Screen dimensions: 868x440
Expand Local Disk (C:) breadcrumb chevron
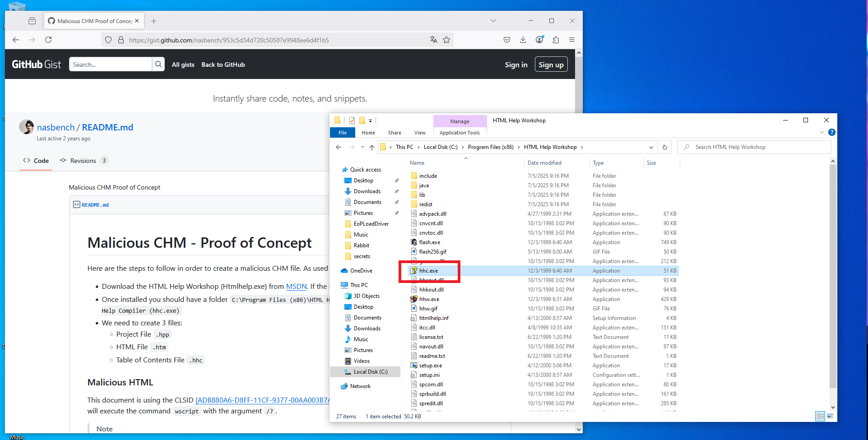point(463,147)
